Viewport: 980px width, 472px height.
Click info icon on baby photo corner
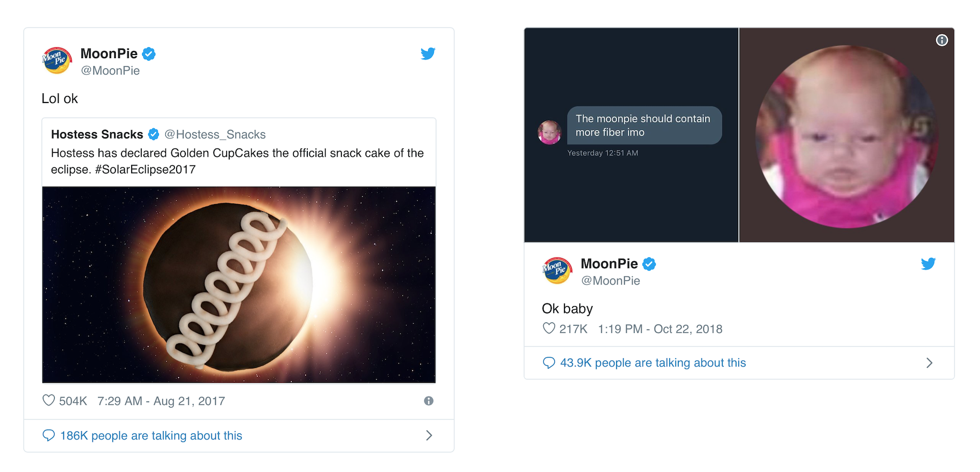(x=942, y=40)
